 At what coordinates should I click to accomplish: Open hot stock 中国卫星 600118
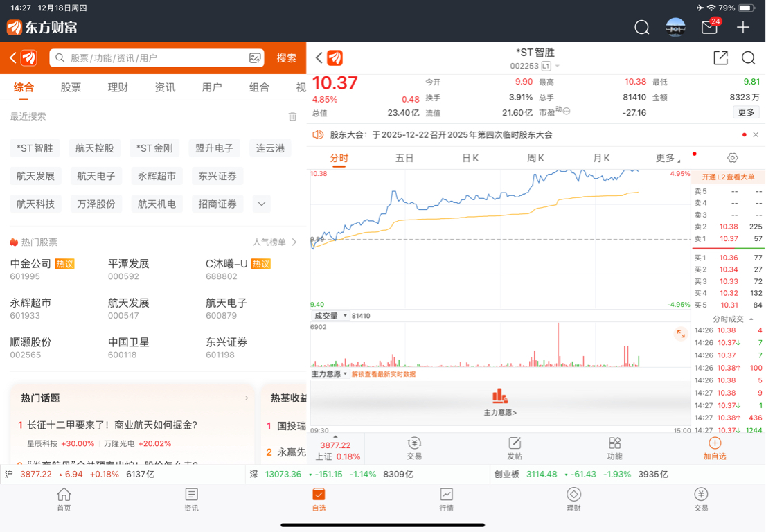129,348
